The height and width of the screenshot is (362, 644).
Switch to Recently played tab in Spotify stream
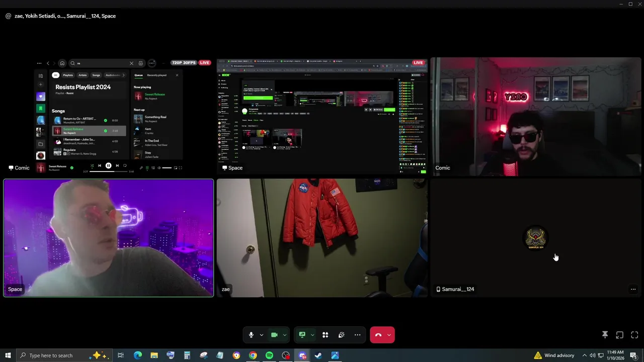(x=156, y=75)
